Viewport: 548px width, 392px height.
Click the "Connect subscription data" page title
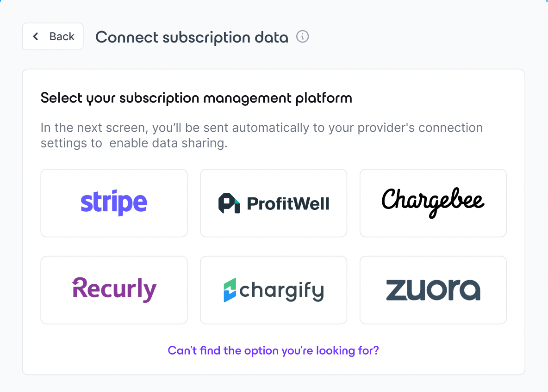[192, 37]
